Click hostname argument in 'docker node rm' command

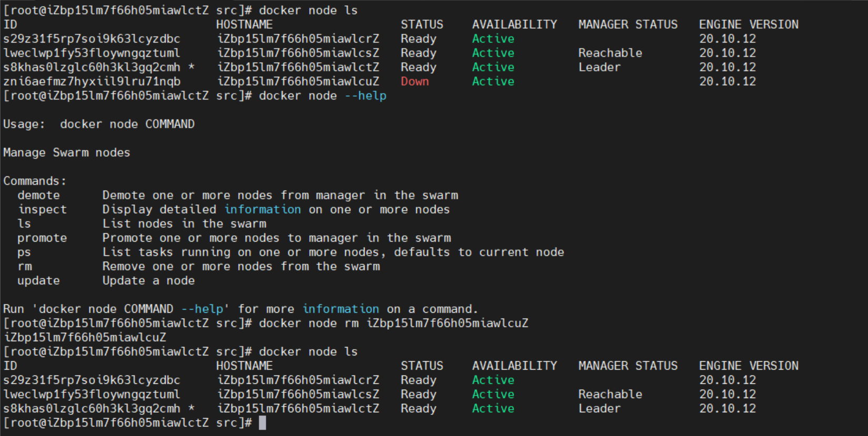click(x=447, y=323)
